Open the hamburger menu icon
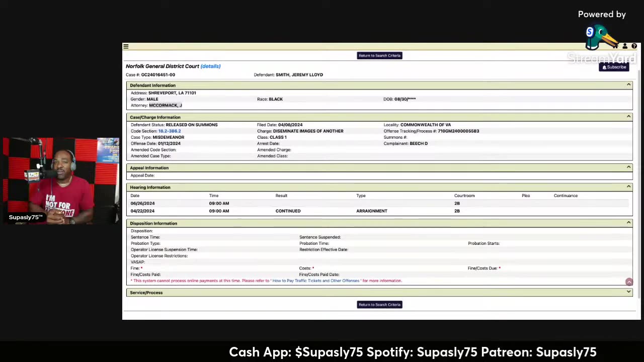 coord(126,46)
